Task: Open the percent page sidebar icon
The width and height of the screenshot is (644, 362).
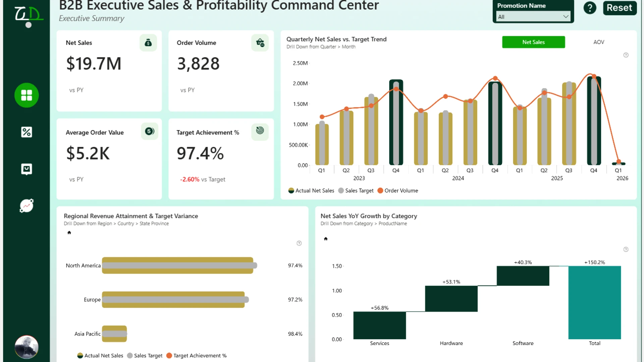Action: coord(26,132)
